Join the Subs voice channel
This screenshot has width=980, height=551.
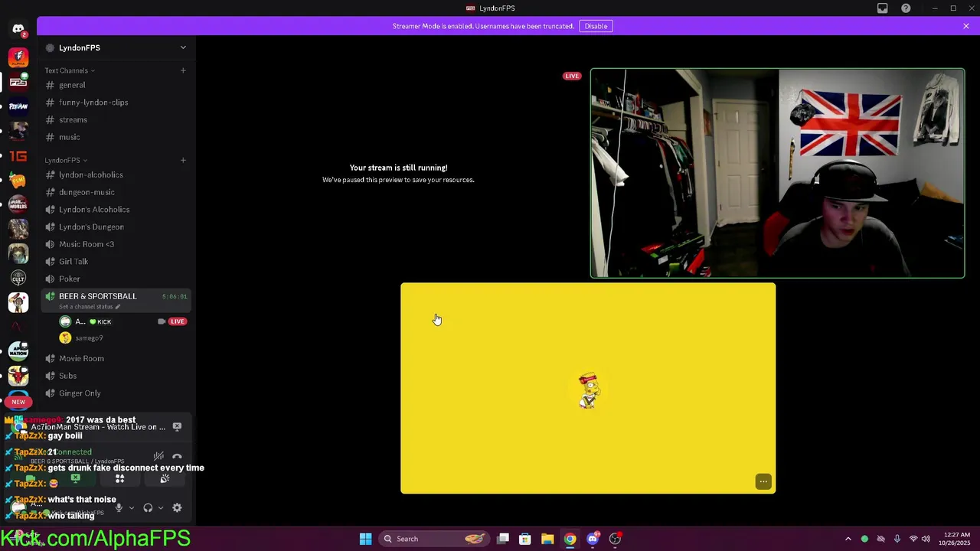116,376
